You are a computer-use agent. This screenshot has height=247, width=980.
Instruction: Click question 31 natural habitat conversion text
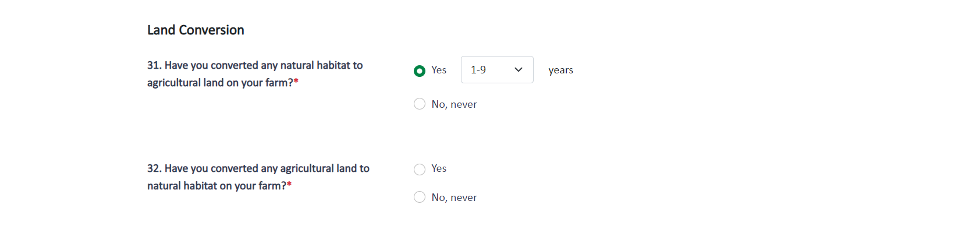coord(263,65)
